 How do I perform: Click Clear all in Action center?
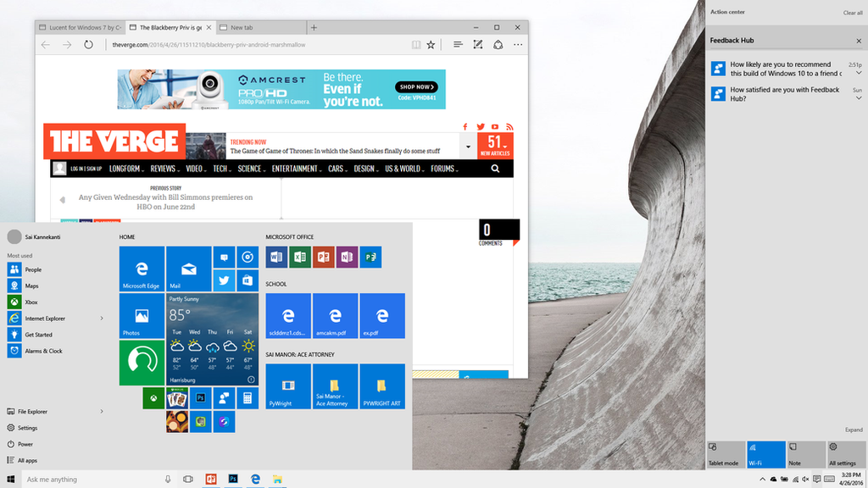click(x=853, y=13)
